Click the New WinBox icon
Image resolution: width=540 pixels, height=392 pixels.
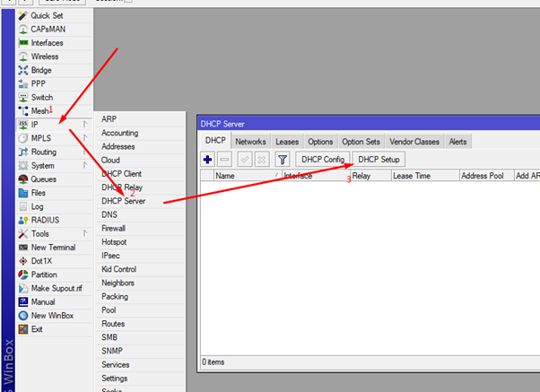point(23,316)
